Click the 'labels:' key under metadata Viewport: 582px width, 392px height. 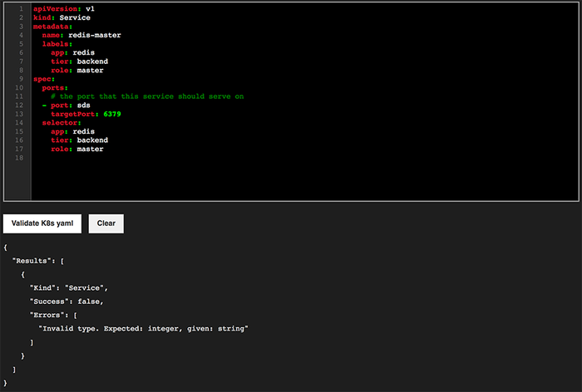click(x=57, y=44)
